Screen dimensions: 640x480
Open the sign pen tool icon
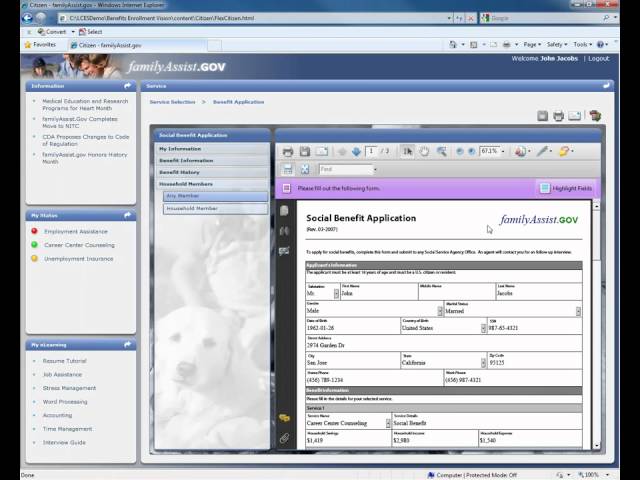(542, 151)
